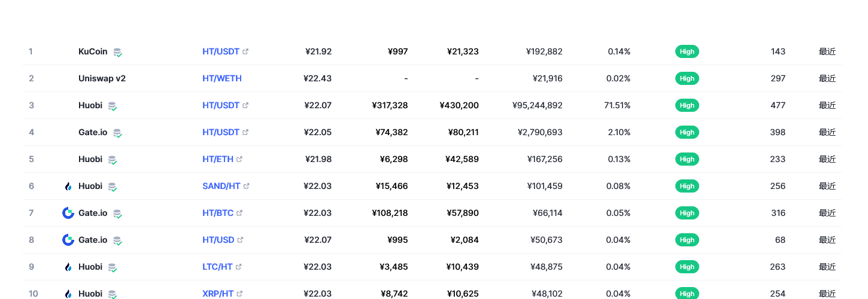This screenshot has height=299, width=868.
Task: Click reserves icon beside Huobi in XRP/HT row
Action: [113, 294]
